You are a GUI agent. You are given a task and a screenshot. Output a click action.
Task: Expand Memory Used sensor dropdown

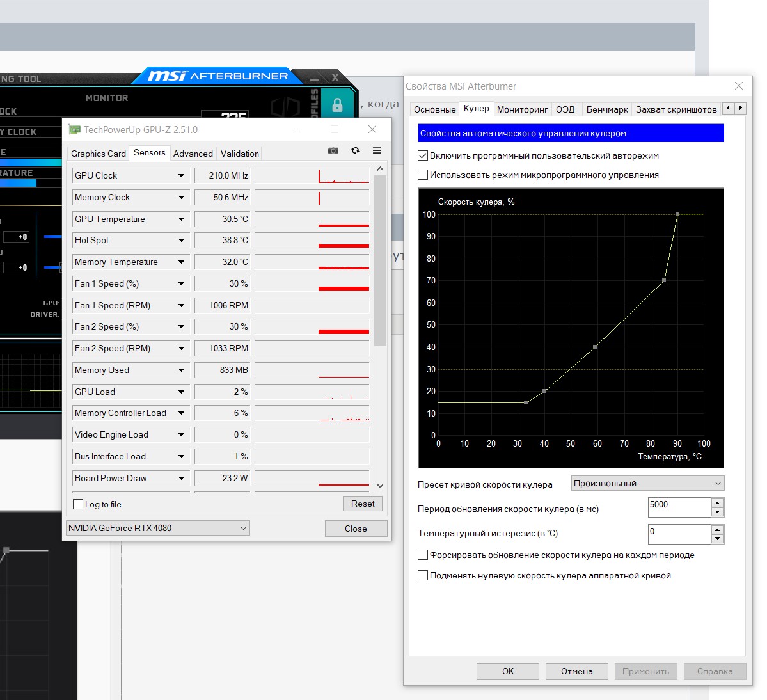182,370
